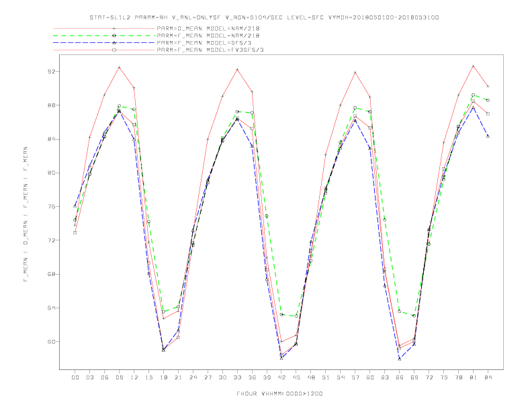Click x-axis forecast hour label 45
Image resolution: width=532 pixels, height=411 pixels.
[x=296, y=377]
